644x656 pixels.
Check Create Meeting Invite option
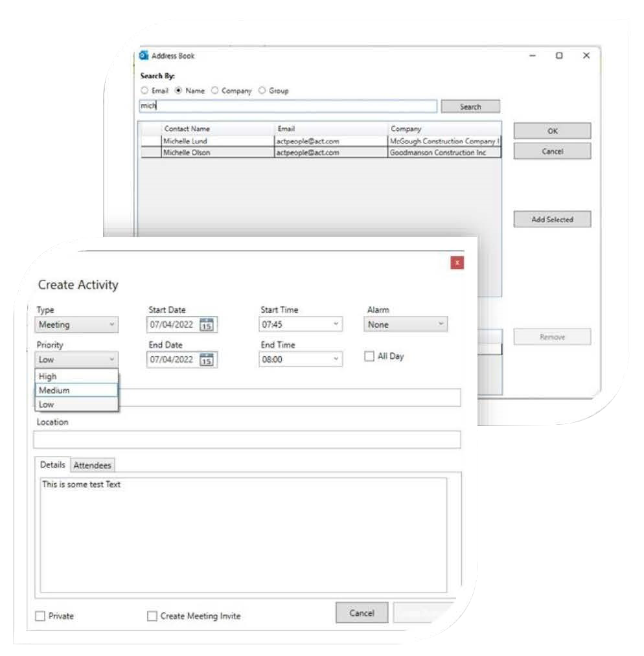click(152, 616)
